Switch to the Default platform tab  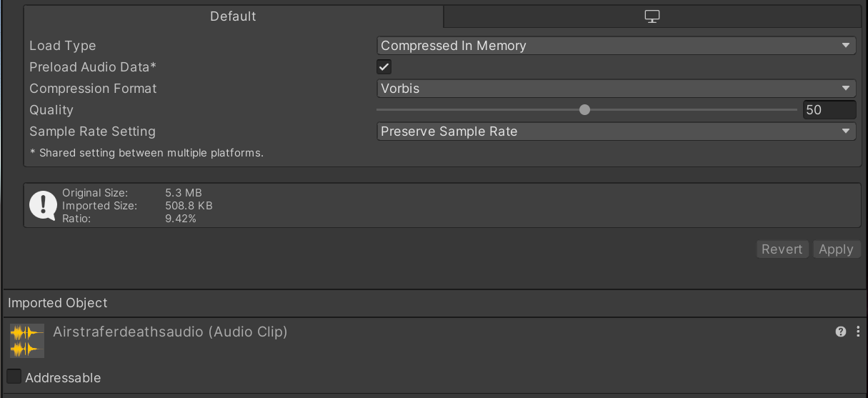tap(233, 16)
